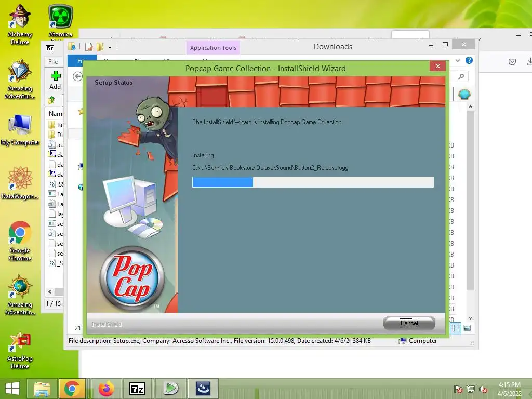Switch Explorer to details view icon
Viewport: 532px width, 399px height.
pyautogui.click(x=456, y=328)
